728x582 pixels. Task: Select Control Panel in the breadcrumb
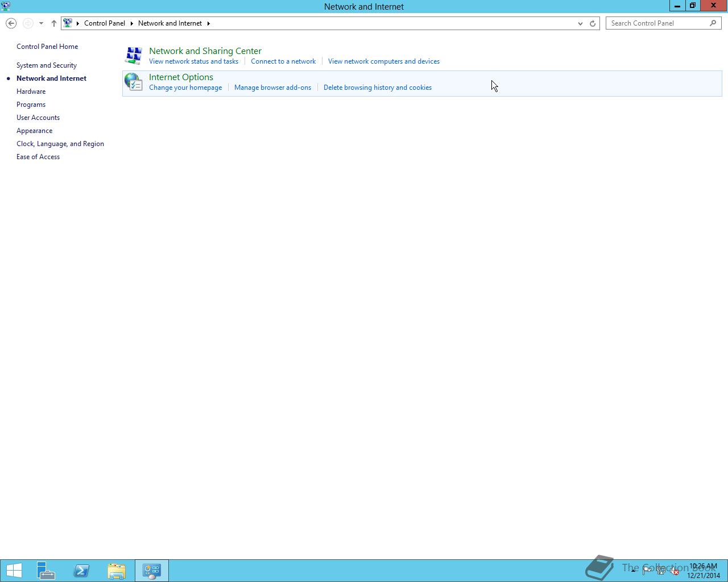[105, 23]
